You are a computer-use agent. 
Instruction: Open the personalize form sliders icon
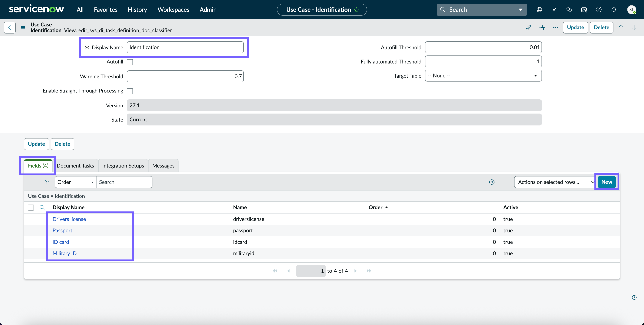point(542,28)
